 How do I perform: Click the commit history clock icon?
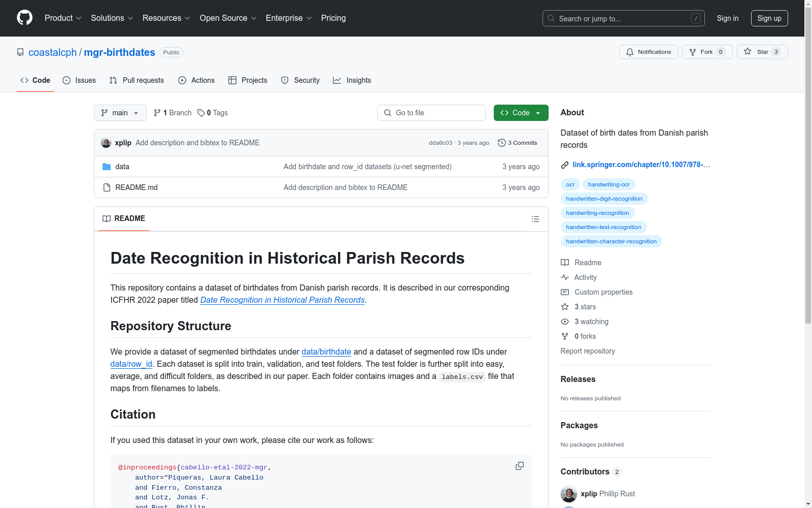[x=502, y=143]
